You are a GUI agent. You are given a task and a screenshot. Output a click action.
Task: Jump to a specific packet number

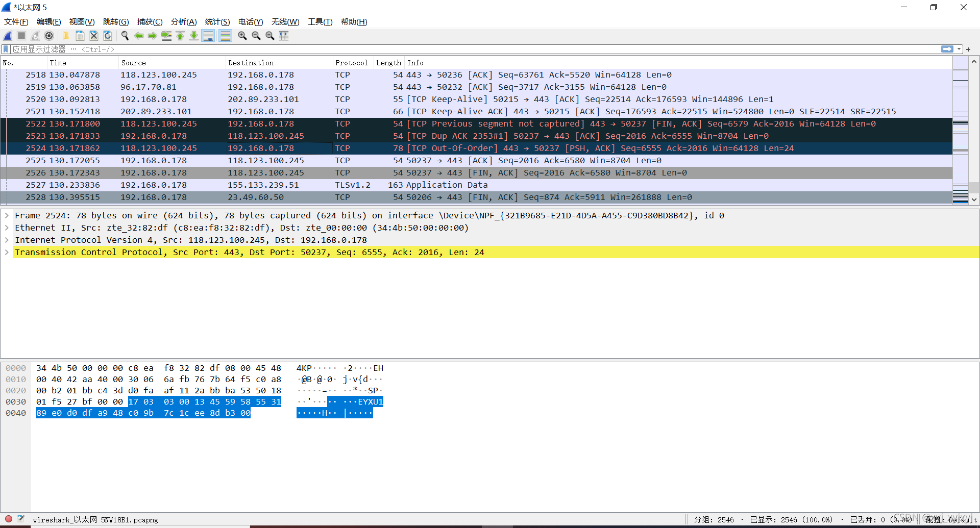coord(166,36)
